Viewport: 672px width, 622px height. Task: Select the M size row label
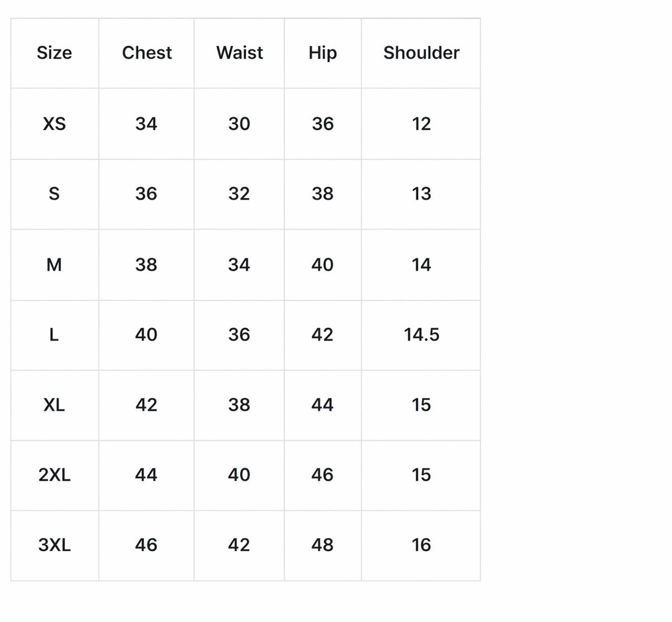pos(54,264)
